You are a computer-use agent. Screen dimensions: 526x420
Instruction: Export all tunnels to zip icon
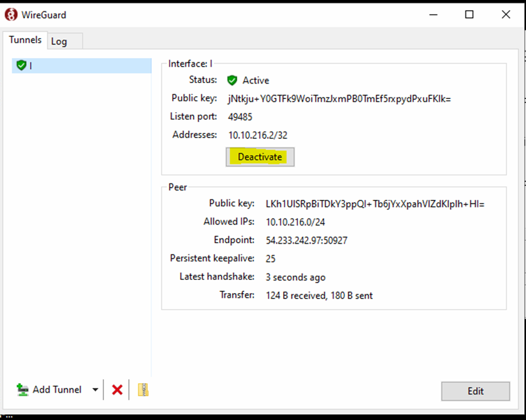pyautogui.click(x=143, y=390)
